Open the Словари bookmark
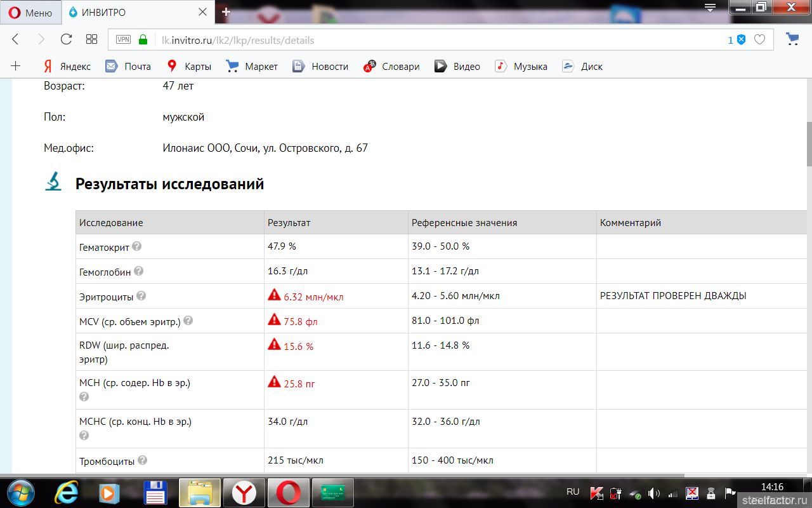 (x=391, y=66)
